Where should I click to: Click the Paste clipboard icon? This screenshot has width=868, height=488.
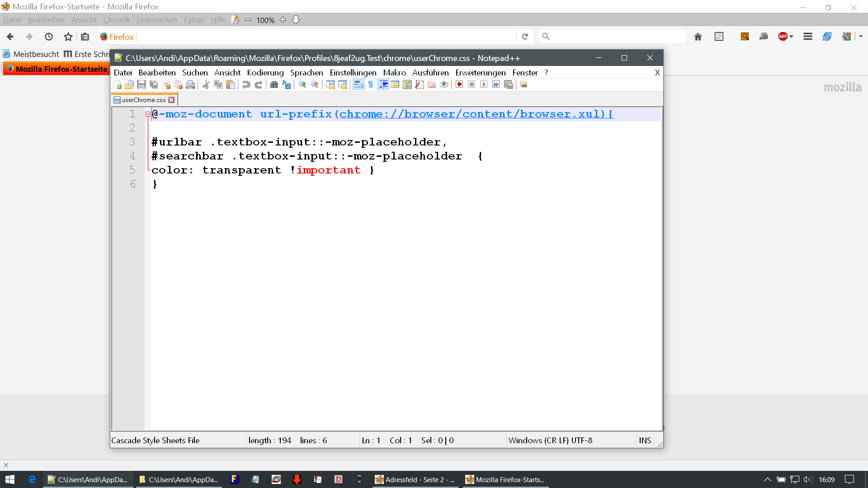pyautogui.click(x=231, y=85)
